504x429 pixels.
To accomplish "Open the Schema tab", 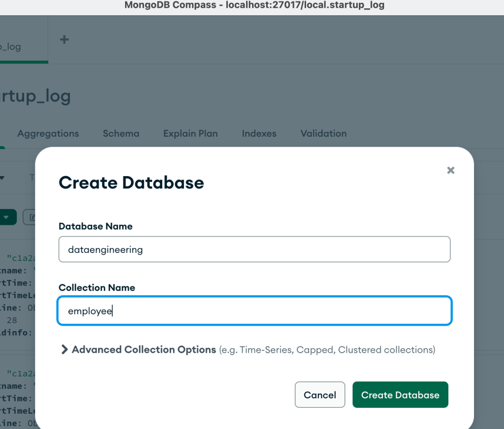I will (x=121, y=133).
